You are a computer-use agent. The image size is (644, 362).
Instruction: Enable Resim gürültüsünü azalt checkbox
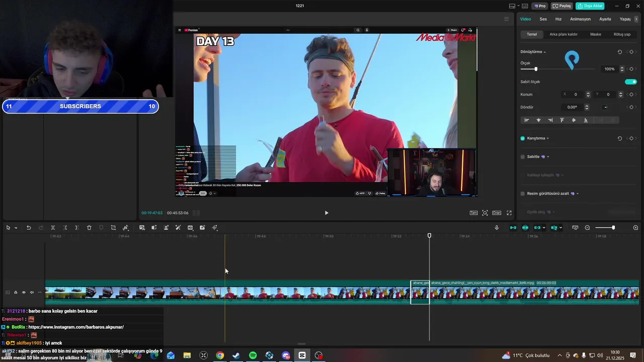point(523,194)
